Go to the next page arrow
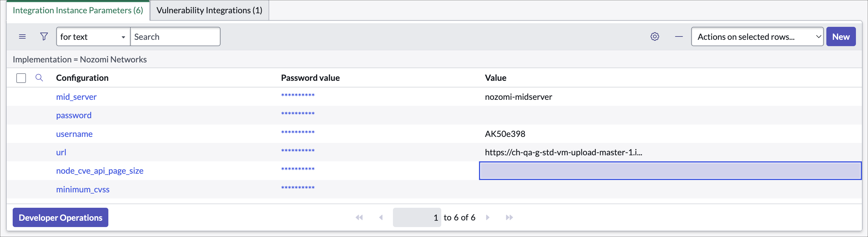This screenshot has width=868, height=237. [x=488, y=217]
